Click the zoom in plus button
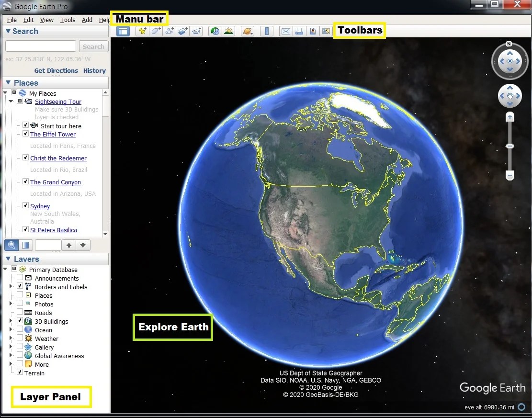This screenshot has height=418, width=532. [x=509, y=117]
